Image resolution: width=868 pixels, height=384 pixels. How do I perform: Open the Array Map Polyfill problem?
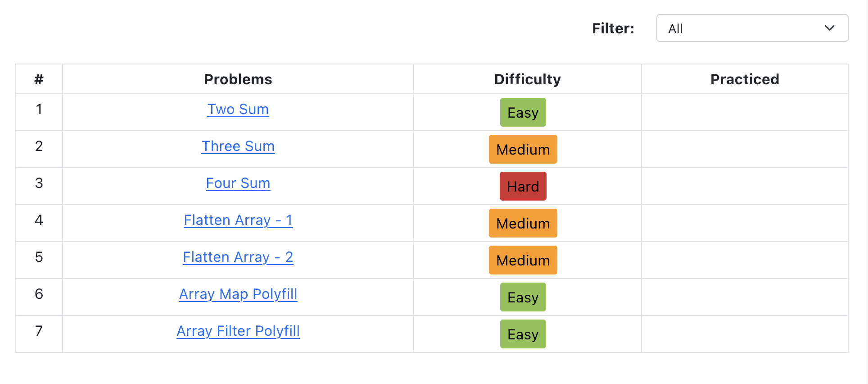point(238,294)
